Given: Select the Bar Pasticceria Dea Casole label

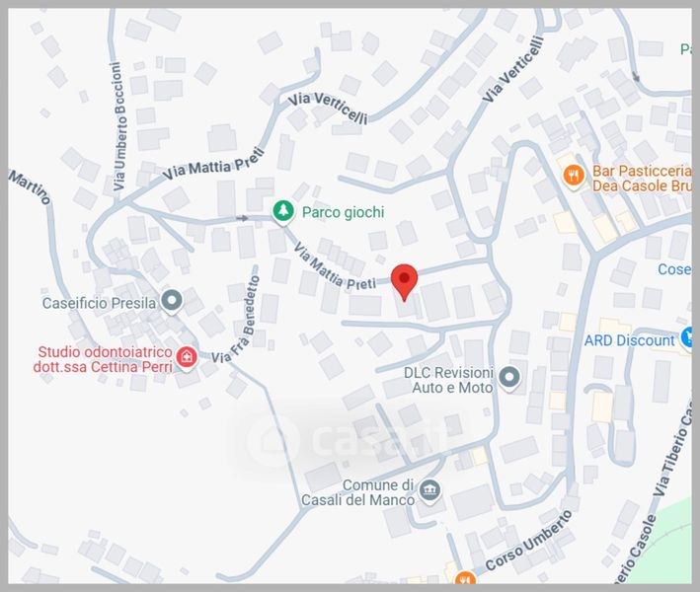Looking at the screenshot, I should tap(642, 179).
